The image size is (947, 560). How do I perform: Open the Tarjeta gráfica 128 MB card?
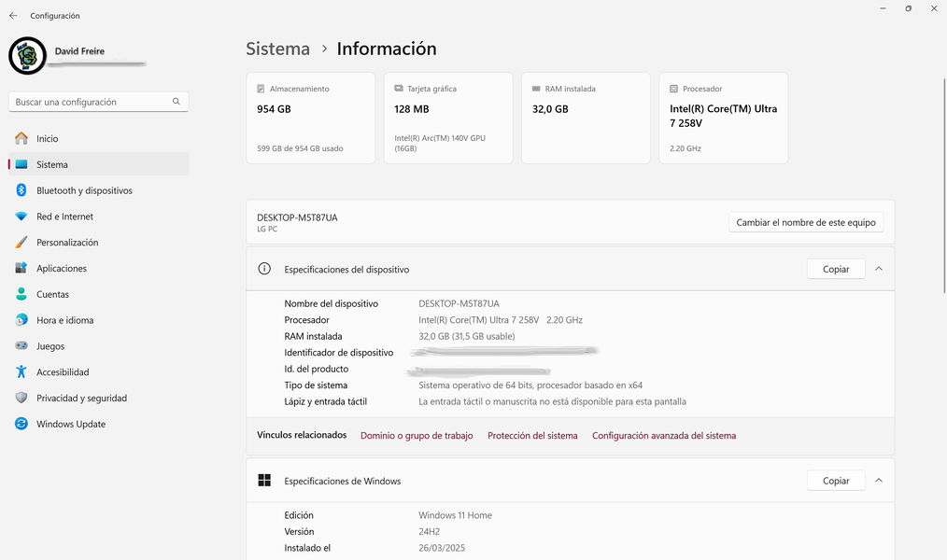click(448, 118)
